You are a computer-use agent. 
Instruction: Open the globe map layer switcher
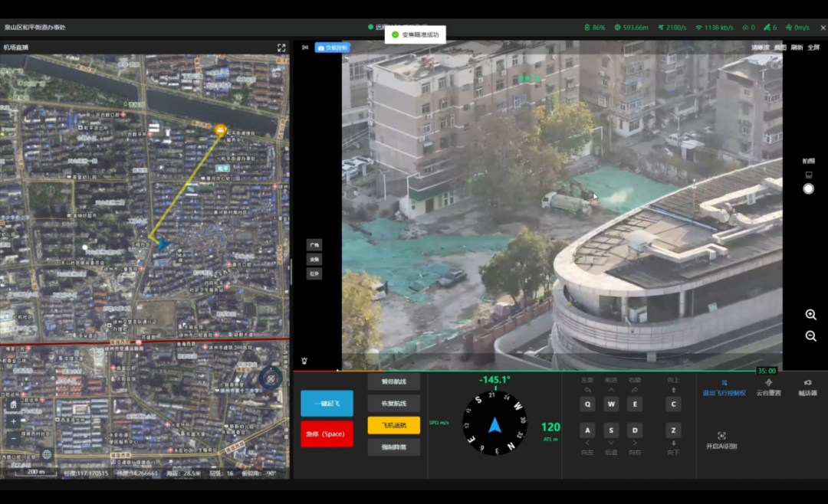[x=47, y=454]
